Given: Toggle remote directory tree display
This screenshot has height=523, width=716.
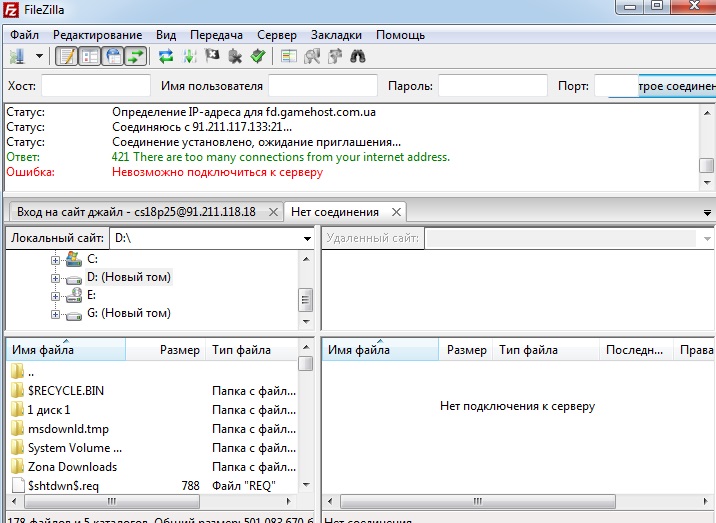Looking at the screenshot, I should pos(112,57).
